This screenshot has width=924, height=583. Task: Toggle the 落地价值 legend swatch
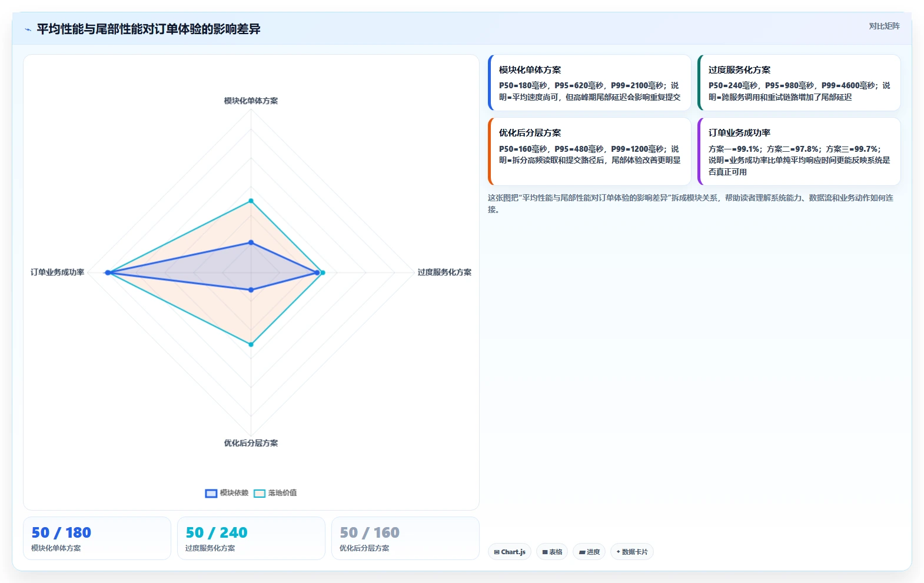(260, 493)
